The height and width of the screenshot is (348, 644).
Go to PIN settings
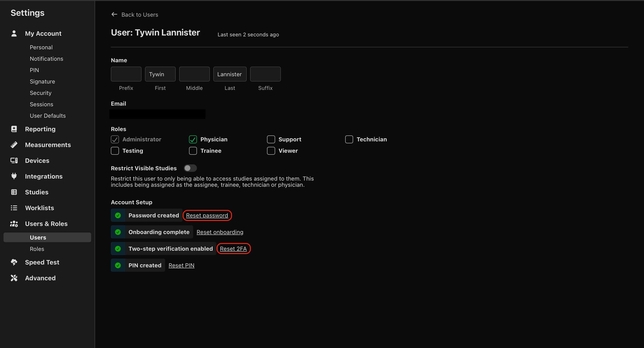[34, 70]
